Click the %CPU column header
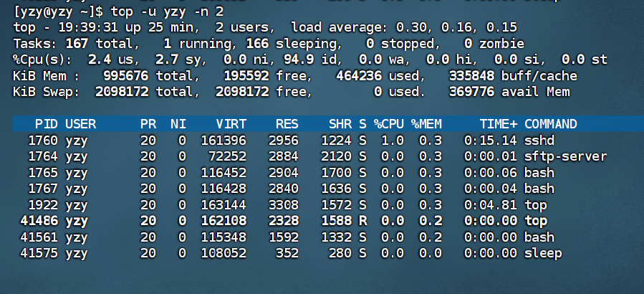Image resolution: width=644 pixels, height=294 pixels. pos(388,124)
